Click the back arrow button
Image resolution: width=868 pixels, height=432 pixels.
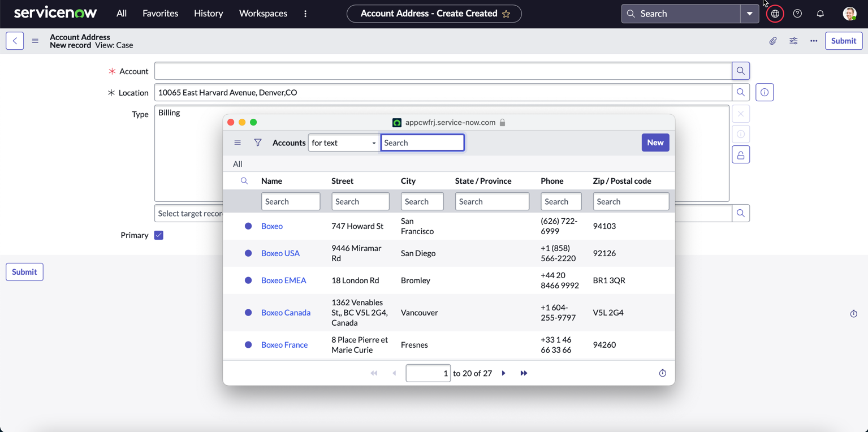click(x=15, y=41)
